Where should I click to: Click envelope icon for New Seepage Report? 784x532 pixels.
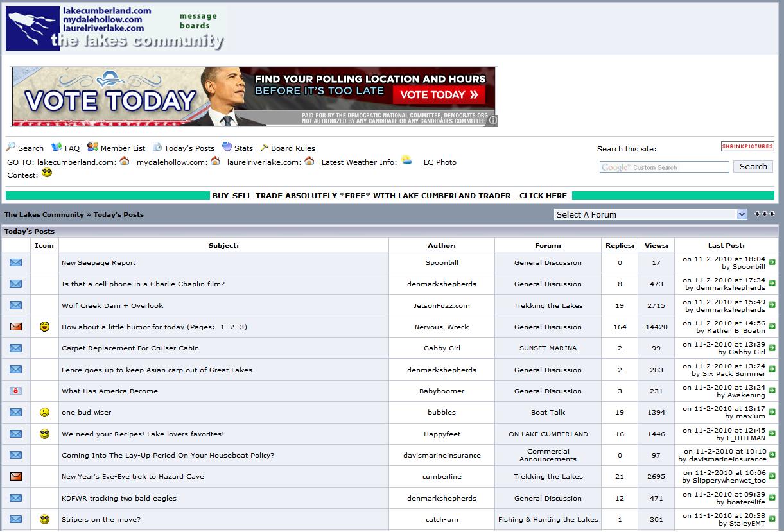tap(15, 262)
